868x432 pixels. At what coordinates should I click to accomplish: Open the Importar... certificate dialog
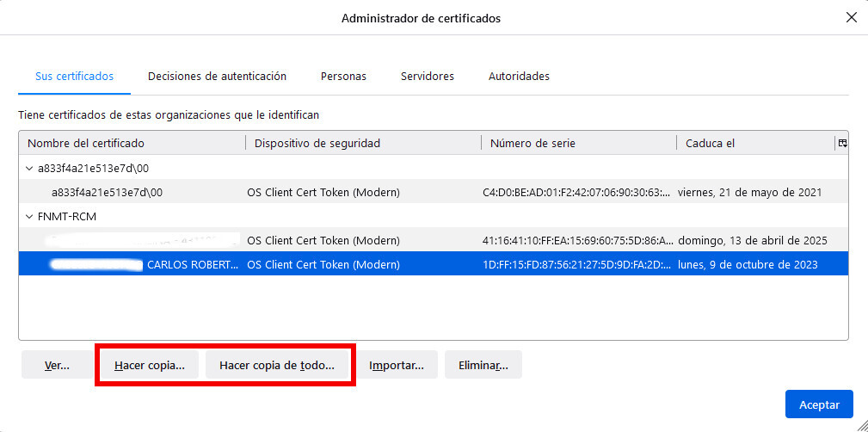point(397,365)
